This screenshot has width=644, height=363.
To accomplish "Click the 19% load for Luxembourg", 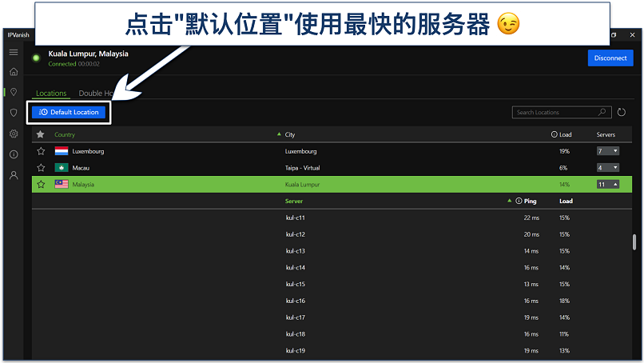I will point(564,151).
